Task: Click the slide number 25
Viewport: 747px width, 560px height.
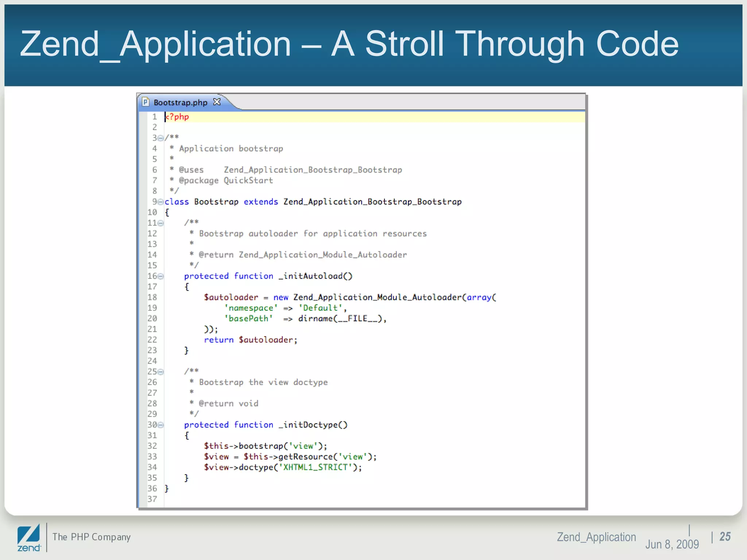Action: click(725, 537)
